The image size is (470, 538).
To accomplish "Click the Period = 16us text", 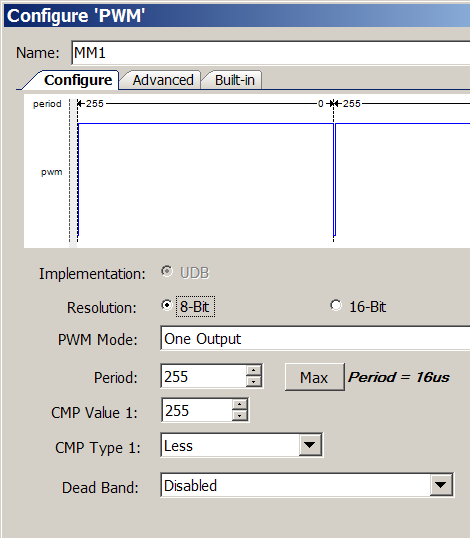I will pos(399,377).
